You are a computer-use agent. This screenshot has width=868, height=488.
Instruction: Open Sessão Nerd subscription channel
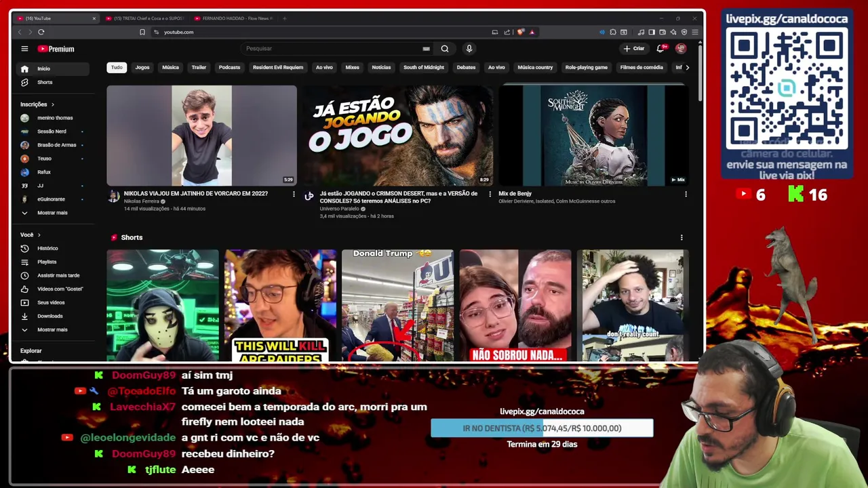click(53, 131)
